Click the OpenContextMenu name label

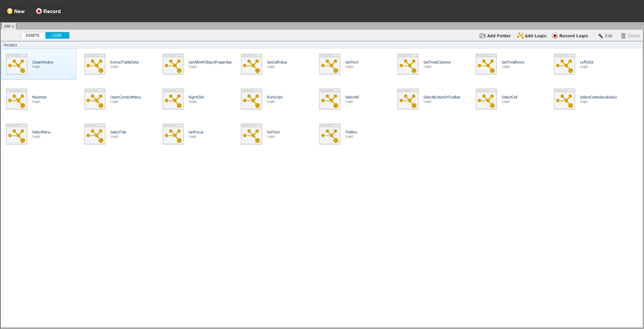tap(126, 97)
